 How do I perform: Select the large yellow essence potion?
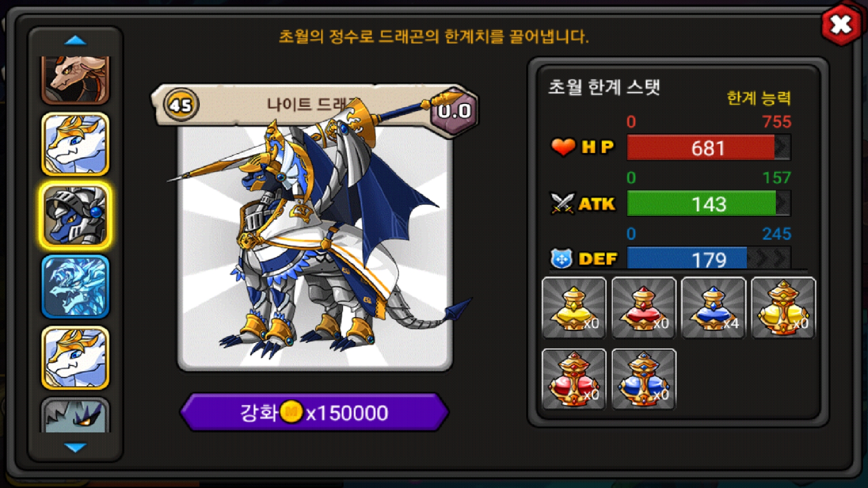point(783,308)
